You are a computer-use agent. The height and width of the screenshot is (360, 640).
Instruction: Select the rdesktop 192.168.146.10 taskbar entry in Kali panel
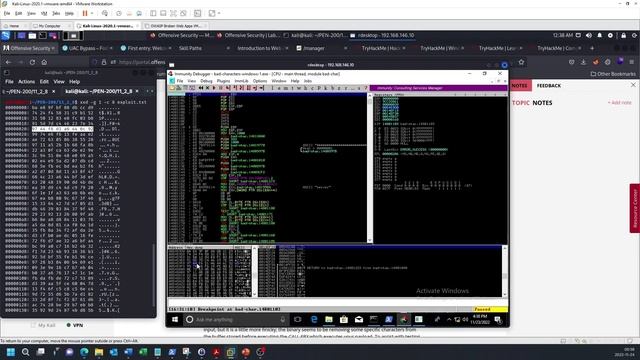[382, 36]
